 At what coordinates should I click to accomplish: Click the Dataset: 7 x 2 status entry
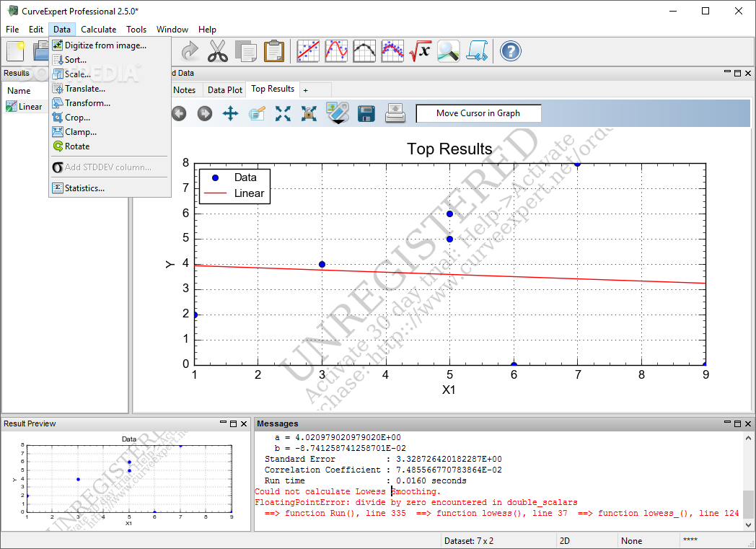(469, 541)
